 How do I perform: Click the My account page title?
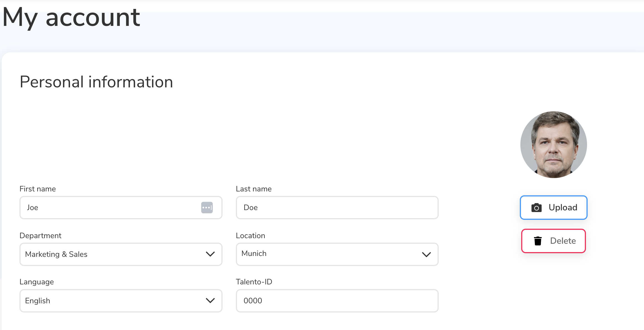(71, 17)
